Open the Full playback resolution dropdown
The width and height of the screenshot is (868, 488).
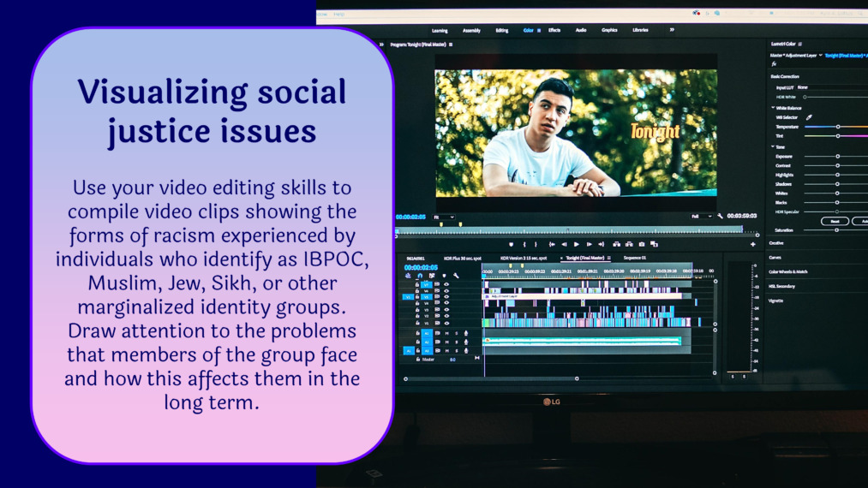(701, 217)
